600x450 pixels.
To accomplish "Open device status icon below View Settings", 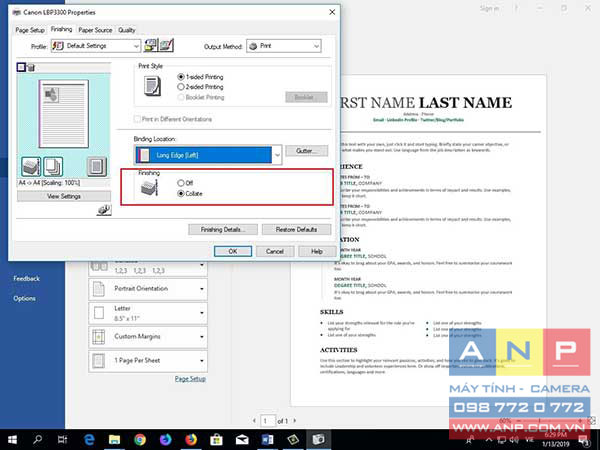I will (104, 210).
